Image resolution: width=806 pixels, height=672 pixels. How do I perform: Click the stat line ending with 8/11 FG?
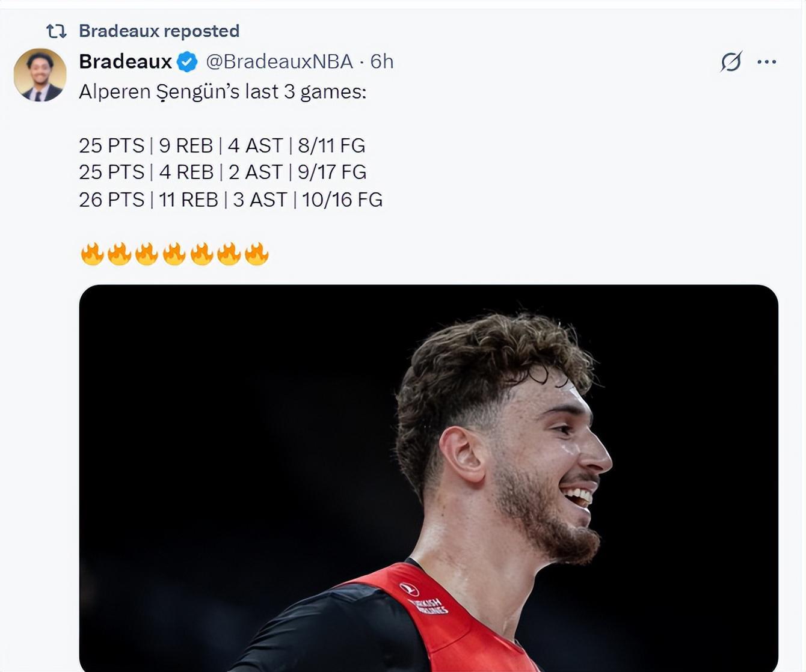click(x=222, y=145)
